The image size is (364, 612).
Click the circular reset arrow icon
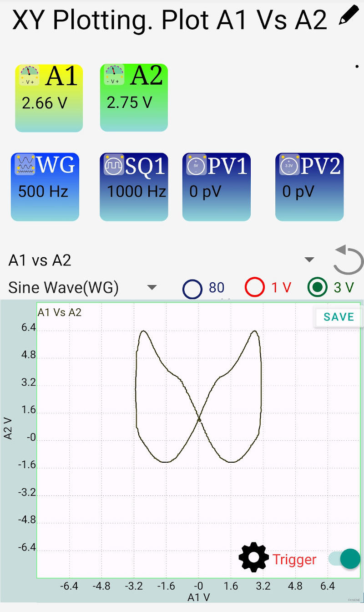348,260
